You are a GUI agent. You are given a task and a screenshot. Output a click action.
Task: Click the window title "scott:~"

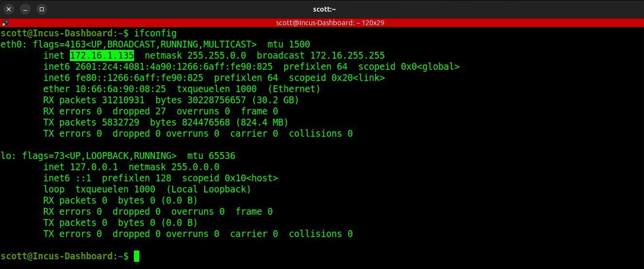pyautogui.click(x=325, y=9)
